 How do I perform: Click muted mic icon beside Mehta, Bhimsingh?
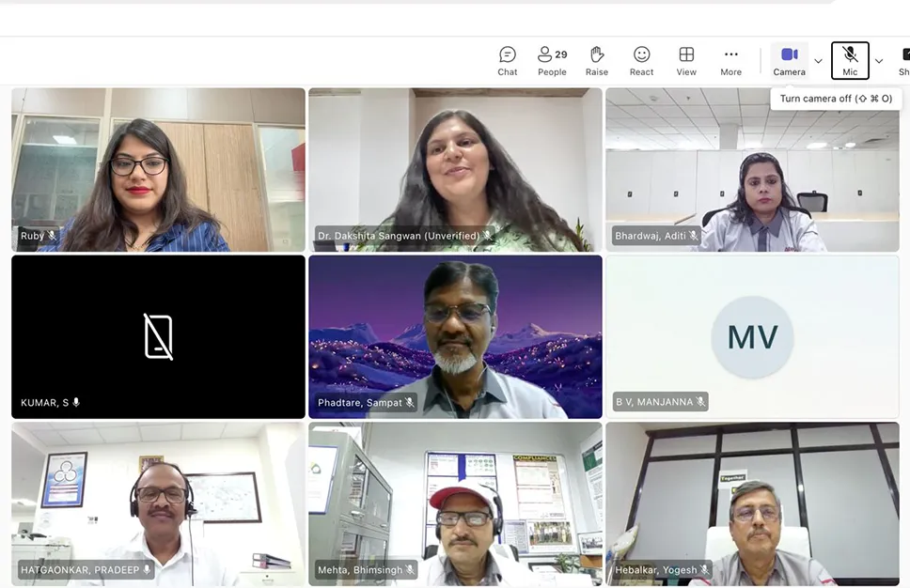[x=410, y=570]
